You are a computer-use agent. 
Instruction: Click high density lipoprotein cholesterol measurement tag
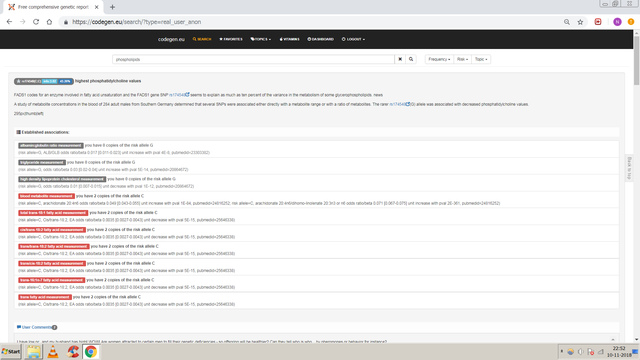(x=62, y=179)
